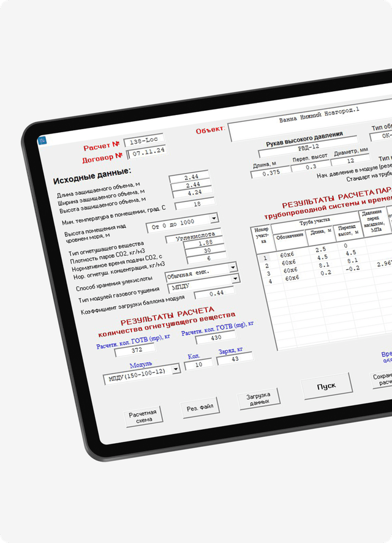392x543 pixels.
Task: Select the Заряд field showing 43
Action: click(235, 359)
